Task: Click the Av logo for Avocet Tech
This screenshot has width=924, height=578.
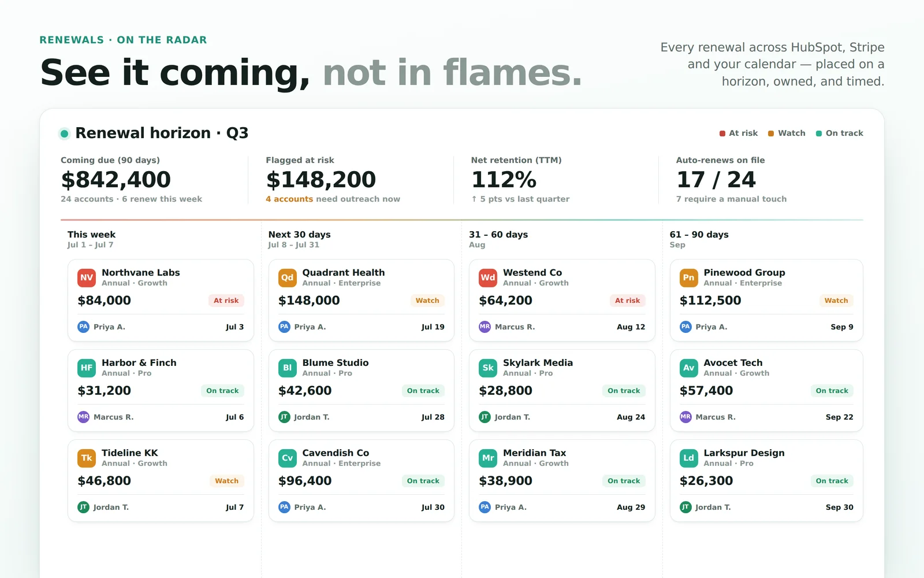Action: pyautogui.click(x=688, y=368)
